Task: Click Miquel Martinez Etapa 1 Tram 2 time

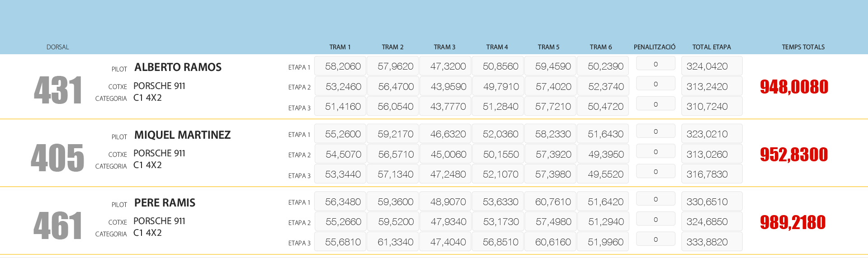Action: [x=393, y=134]
